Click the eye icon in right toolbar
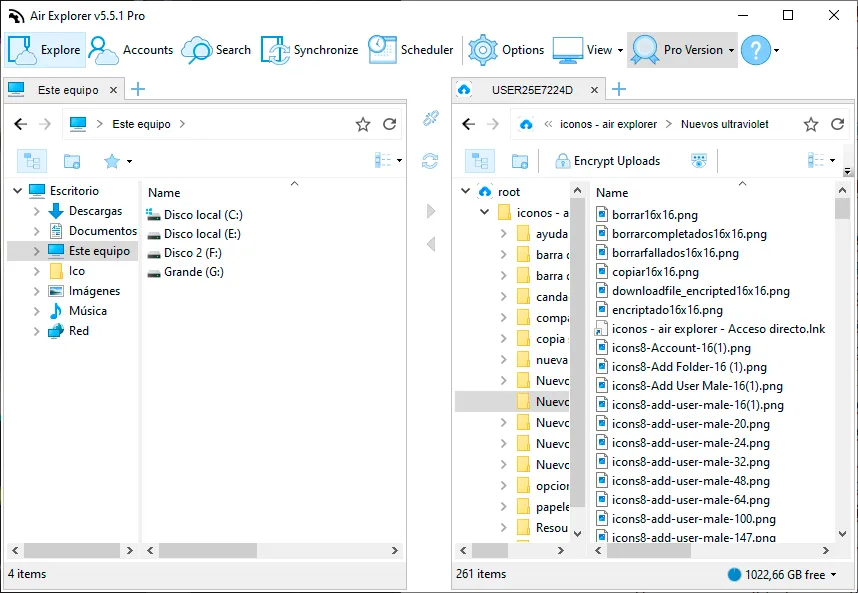The width and height of the screenshot is (858, 593). coord(699,161)
